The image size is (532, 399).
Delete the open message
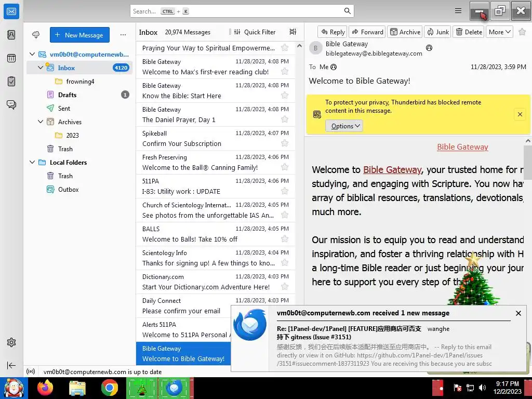[x=469, y=32]
